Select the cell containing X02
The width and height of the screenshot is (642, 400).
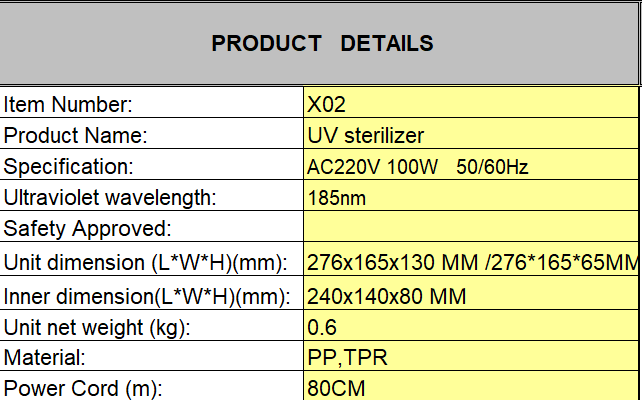(470, 103)
